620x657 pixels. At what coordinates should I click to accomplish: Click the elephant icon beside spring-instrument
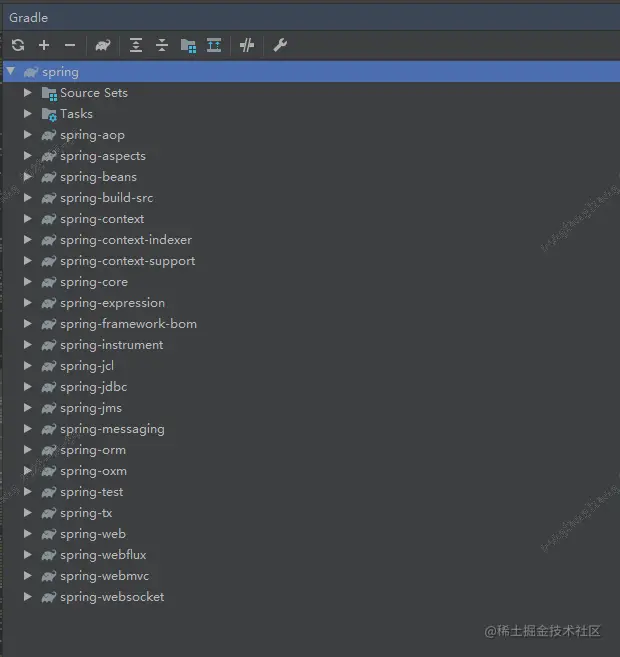(49, 345)
